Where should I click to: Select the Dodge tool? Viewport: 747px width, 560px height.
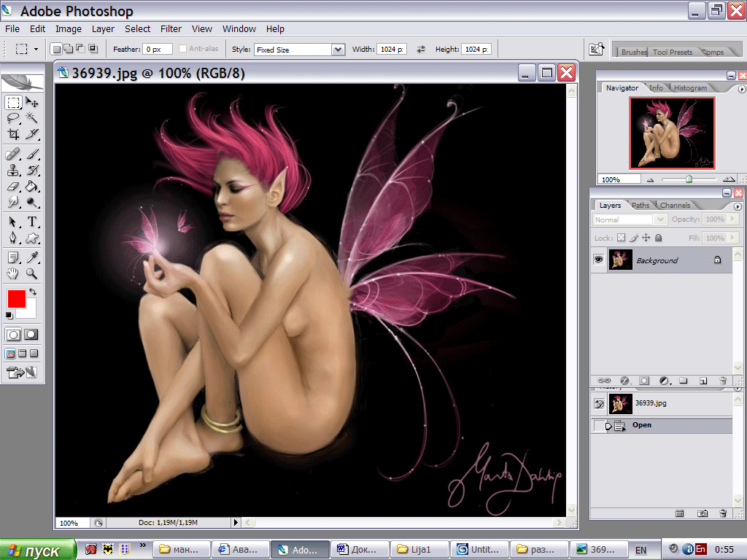32,203
